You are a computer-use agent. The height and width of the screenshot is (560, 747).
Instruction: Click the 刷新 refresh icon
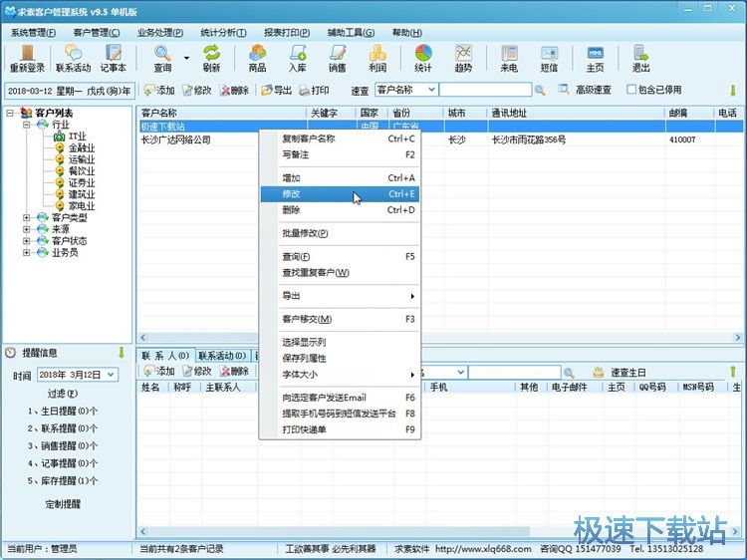coord(211,58)
